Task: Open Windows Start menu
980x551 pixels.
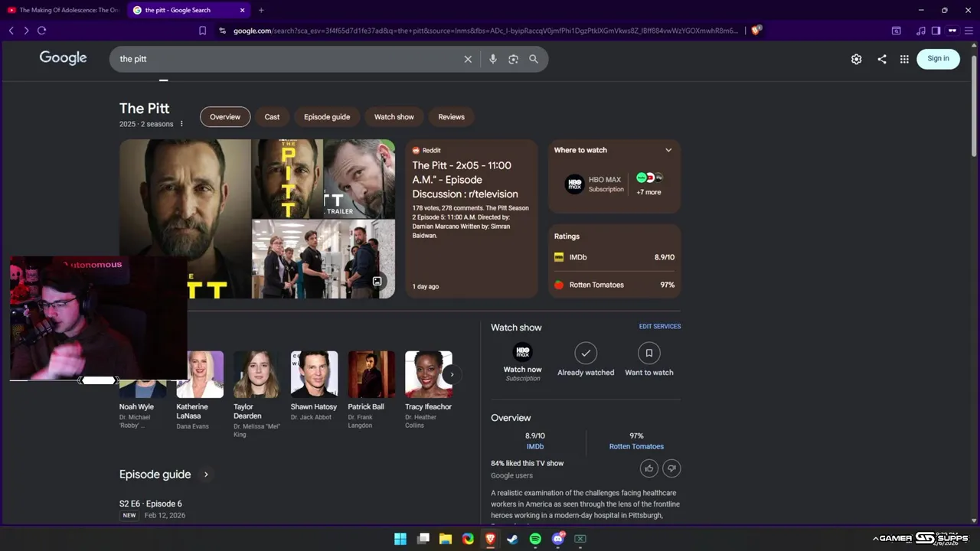Action: (x=400, y=539)
